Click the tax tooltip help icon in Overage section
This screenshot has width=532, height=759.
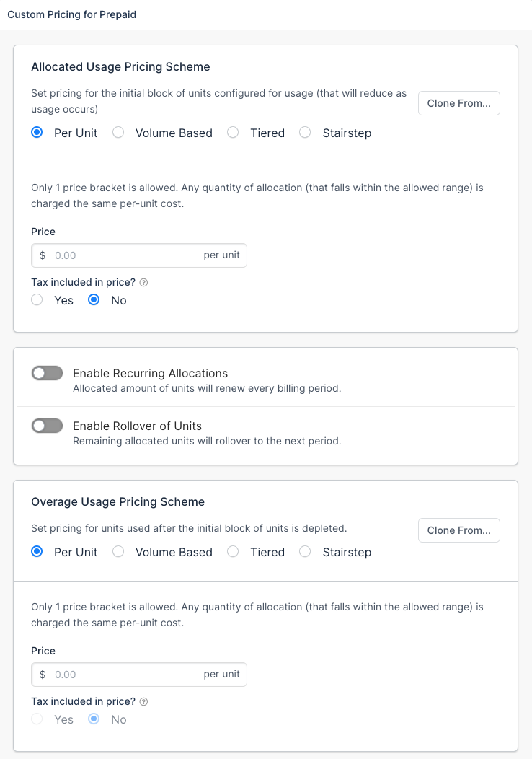pos(143,701)
